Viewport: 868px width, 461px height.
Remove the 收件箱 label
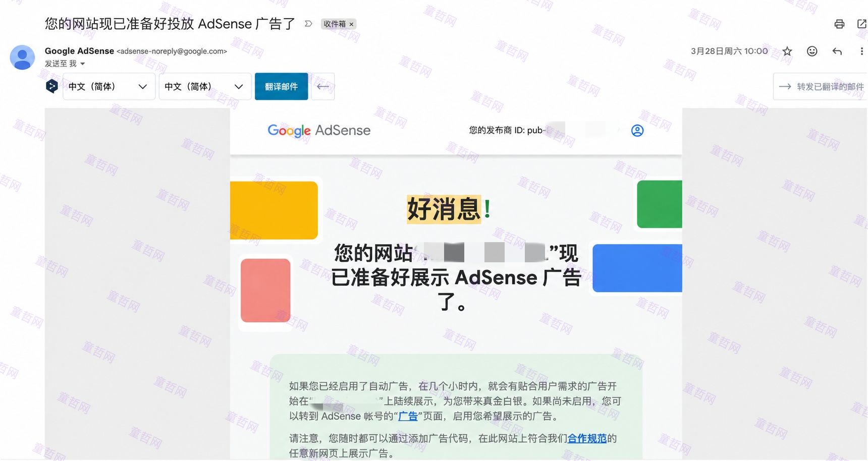pyautogui.click(x=351, y=24)
